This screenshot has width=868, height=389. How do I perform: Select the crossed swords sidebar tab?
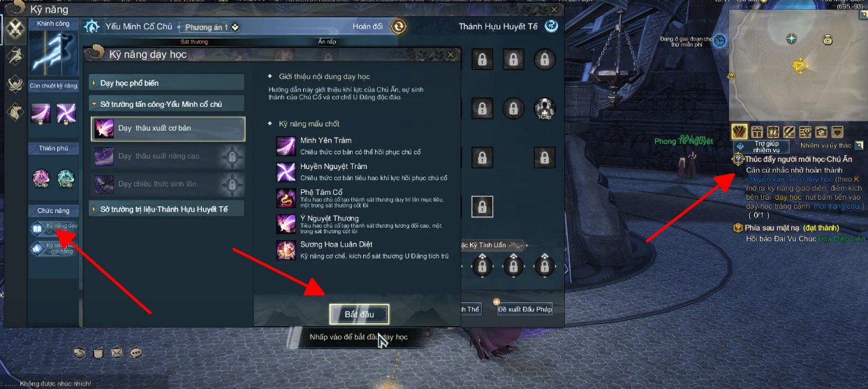point(15,29)
